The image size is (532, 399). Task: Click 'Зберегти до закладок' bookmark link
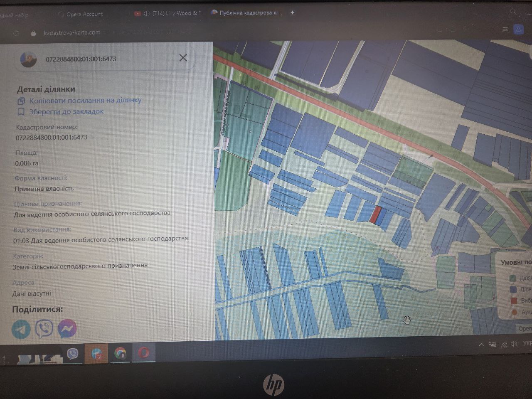click(x=66, y=112)
